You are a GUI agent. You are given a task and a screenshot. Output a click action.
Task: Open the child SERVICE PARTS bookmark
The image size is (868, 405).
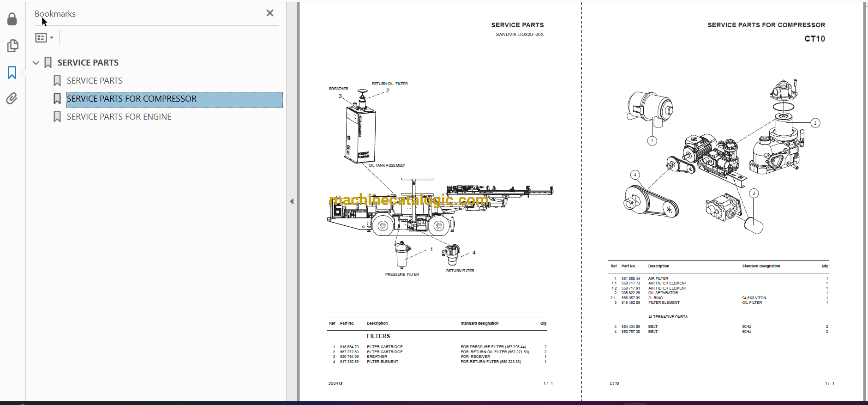point(95,81)
